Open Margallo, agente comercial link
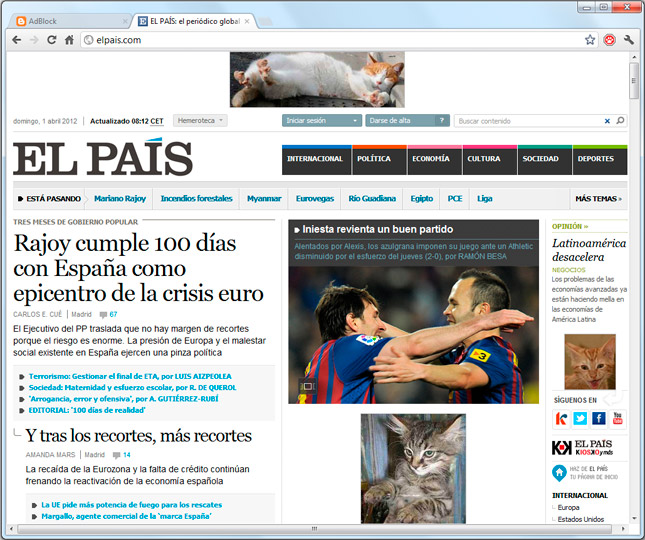 pos(126,516)
